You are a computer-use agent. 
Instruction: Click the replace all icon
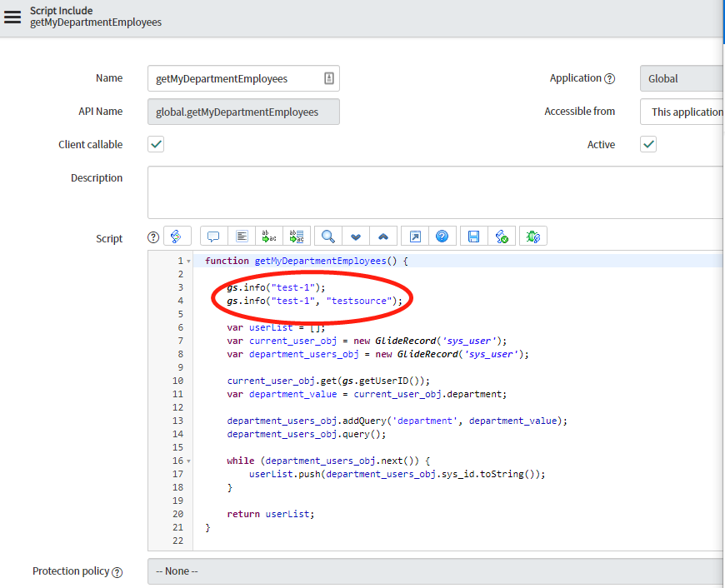(x=296, y=237)
